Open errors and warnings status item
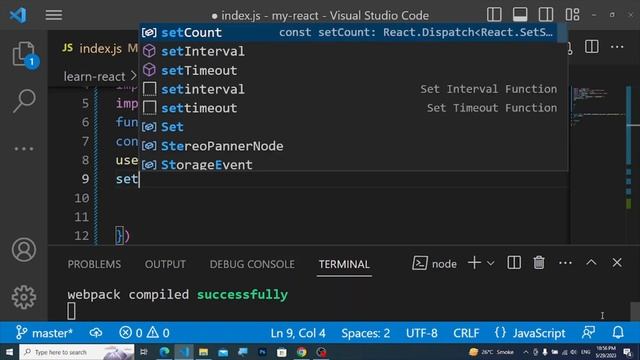640x360 pixels. 144,333
